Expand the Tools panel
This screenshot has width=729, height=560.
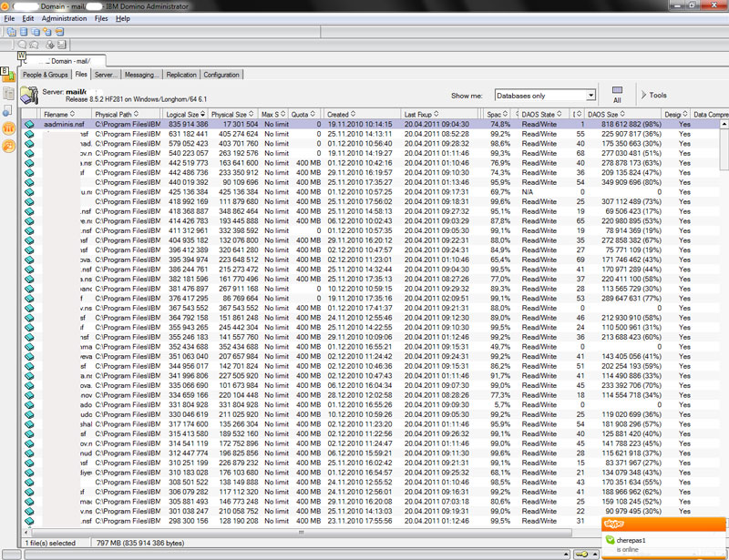point(653,95)
